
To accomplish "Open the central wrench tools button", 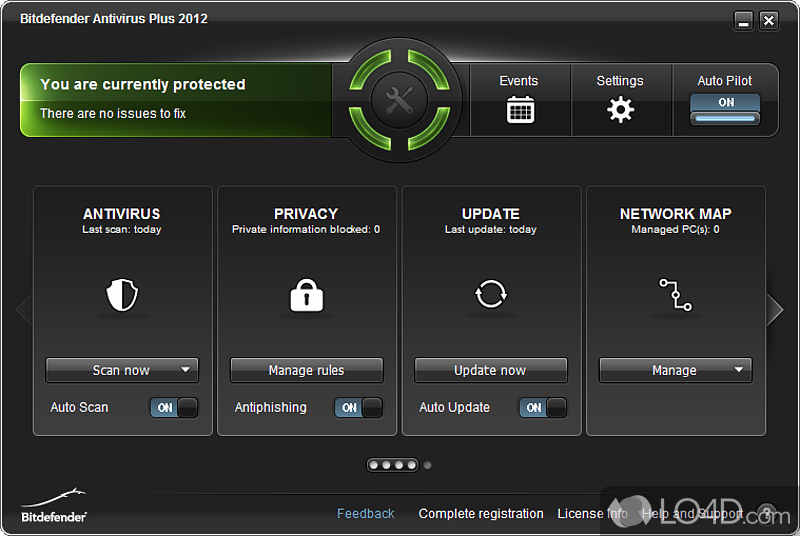I will click(399, 99).
